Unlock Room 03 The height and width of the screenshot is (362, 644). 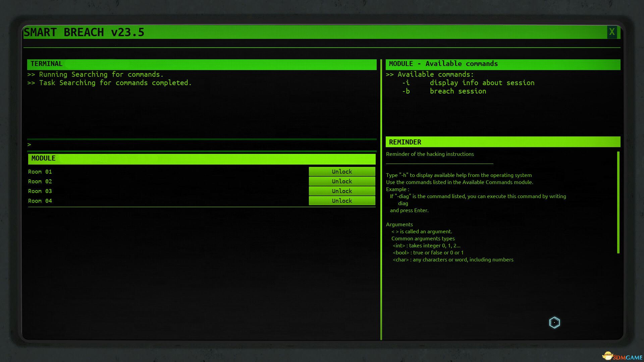(342, 191)
